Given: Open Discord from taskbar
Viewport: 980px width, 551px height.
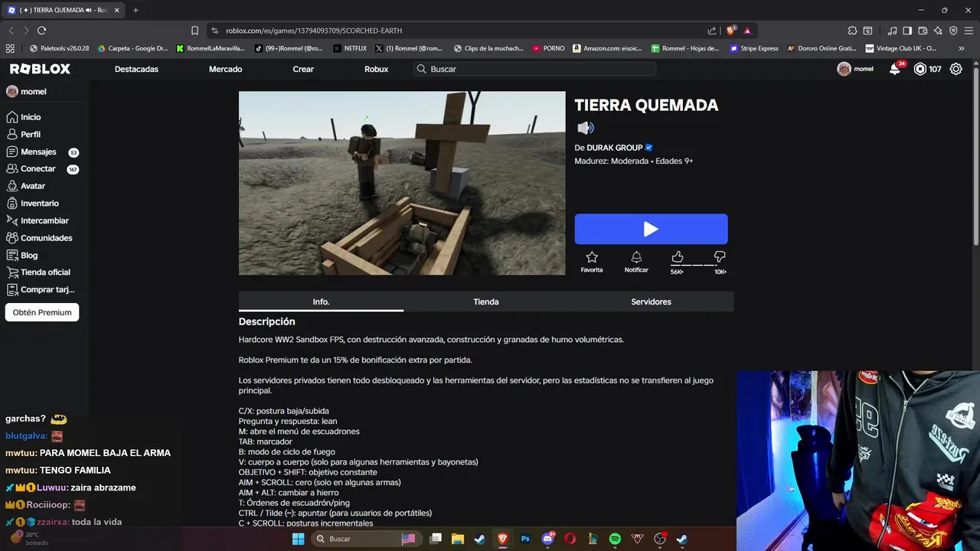Looking at the screenshot, I should [x=547, y=539].
